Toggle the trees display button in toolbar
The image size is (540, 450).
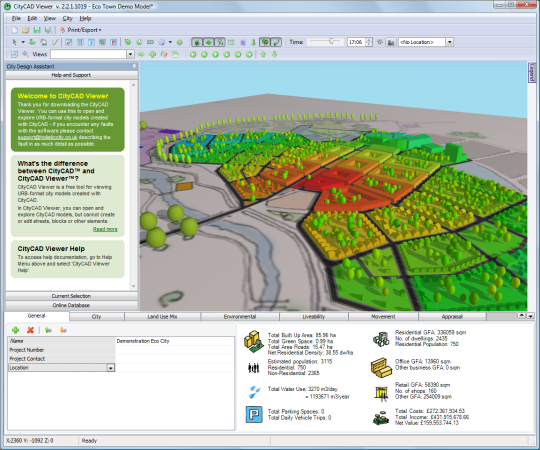(x=265, y=42)
